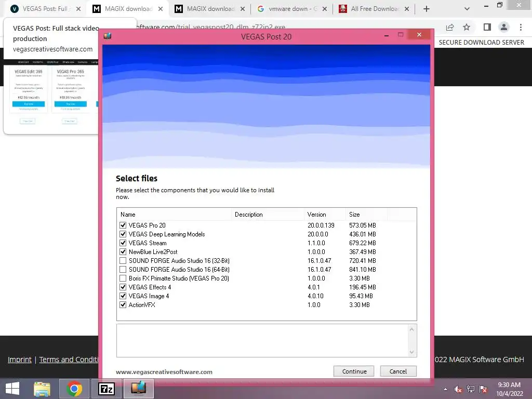Uncheck the VEGAS Stream checkbox
The image size is (532, 399).
coord(123,243)
